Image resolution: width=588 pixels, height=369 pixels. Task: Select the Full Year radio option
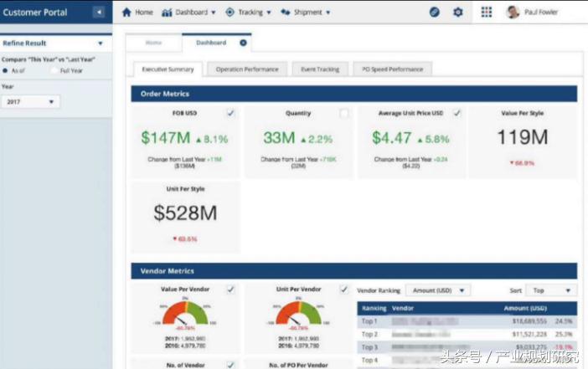[x=54, y=71]
